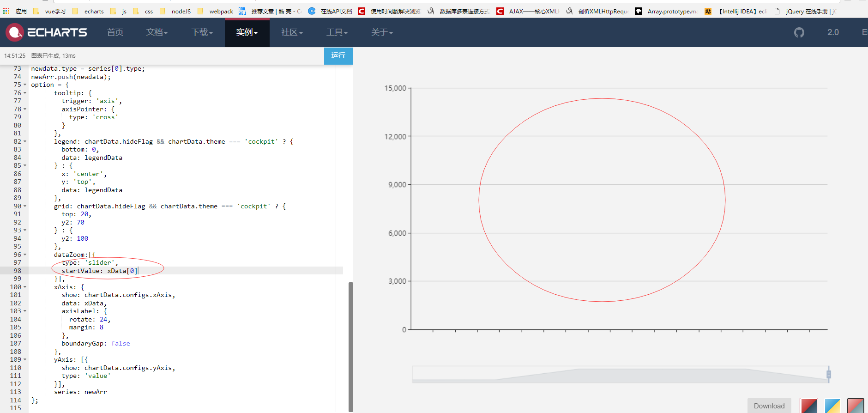868x413 pixels.
Task: Open 在线API文档 bookmark
Action: pyautogui.click(x=331, y=11)
